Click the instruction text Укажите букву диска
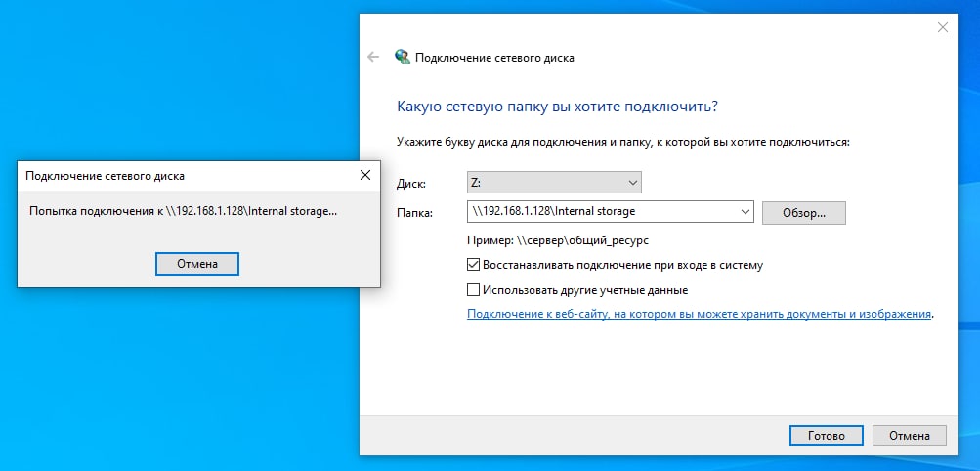This screenshot has width=980, height=471. [x=623, y=142]
